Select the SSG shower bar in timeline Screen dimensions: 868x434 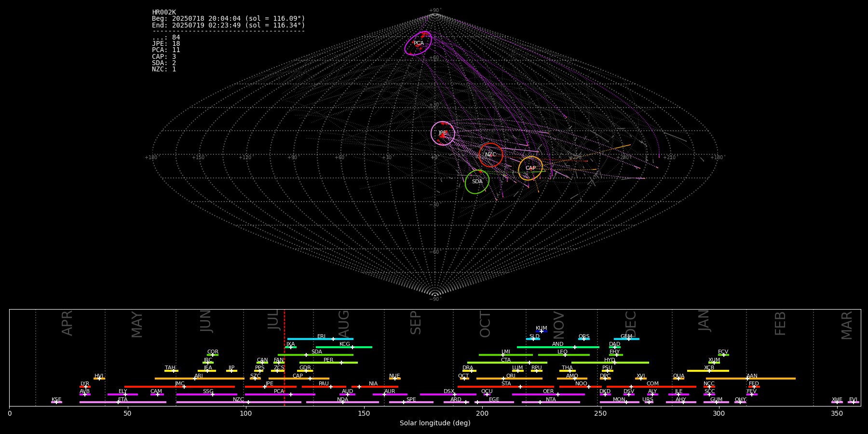[x=207, y=394]
